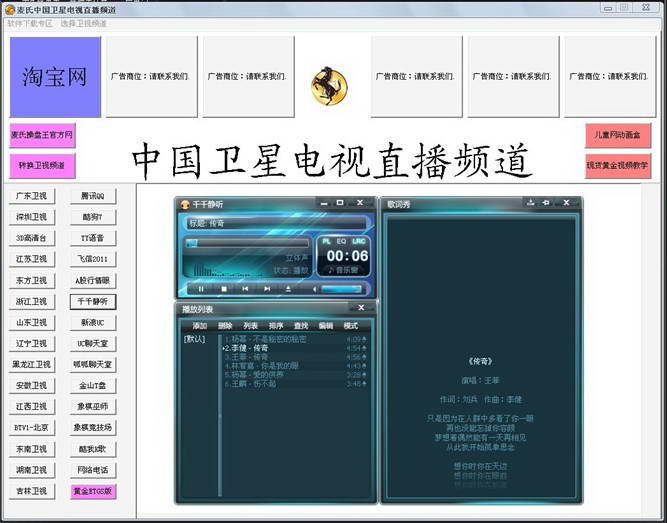
Task: Open the 添加 menu in the playlist
Action: point(200,326)
